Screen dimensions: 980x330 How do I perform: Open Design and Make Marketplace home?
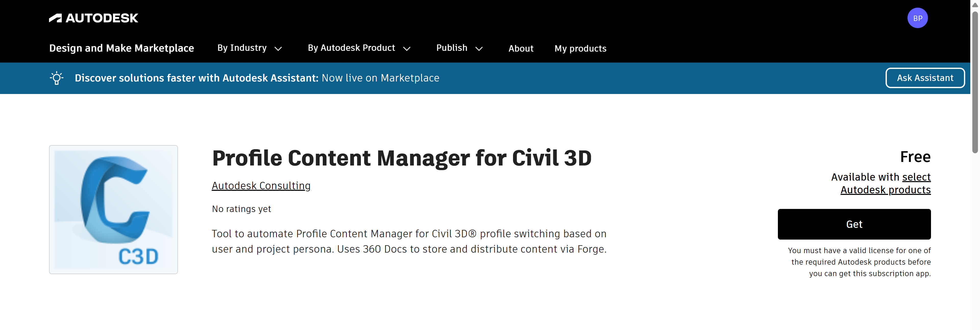point(121,48)
